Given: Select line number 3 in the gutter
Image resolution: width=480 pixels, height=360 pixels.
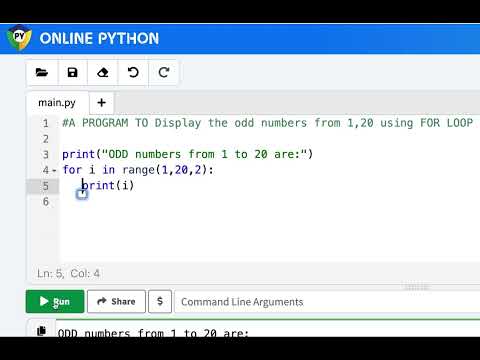Looking at the screenshot, I should click(46, 154).
